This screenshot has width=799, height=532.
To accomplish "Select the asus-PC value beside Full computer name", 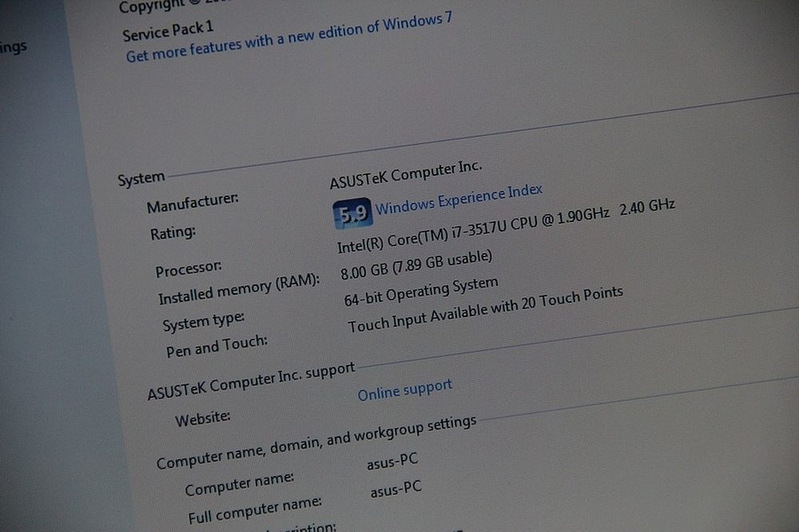I will pyautogui.click(x=396, y=489).
